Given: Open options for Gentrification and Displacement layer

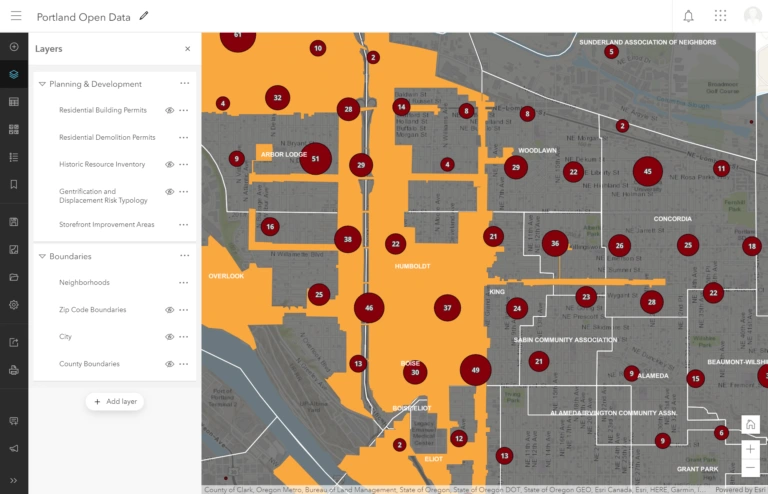Looking at the screenshot, I should (184, 192).
